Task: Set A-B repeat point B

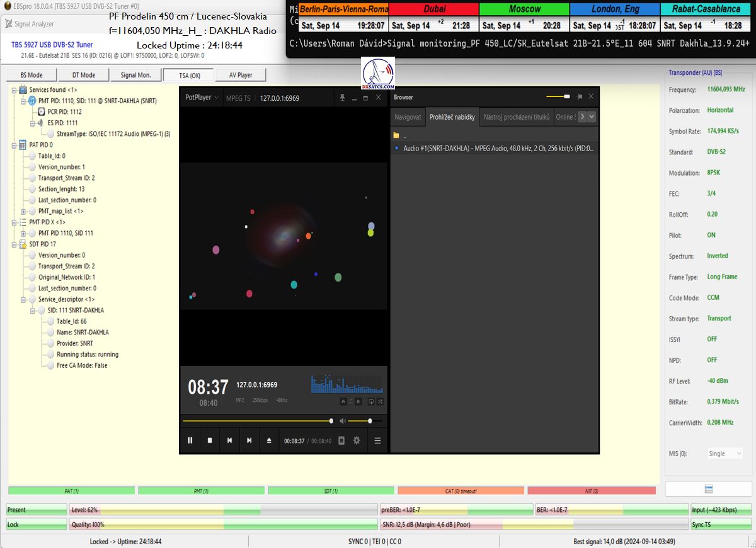Action: [358, 401]
